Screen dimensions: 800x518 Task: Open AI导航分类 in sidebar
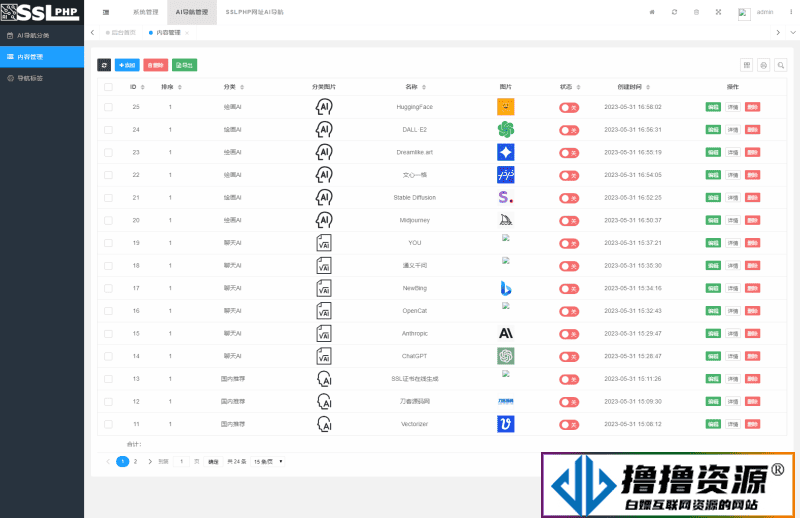pyautogui.click(x=42, y=36)
